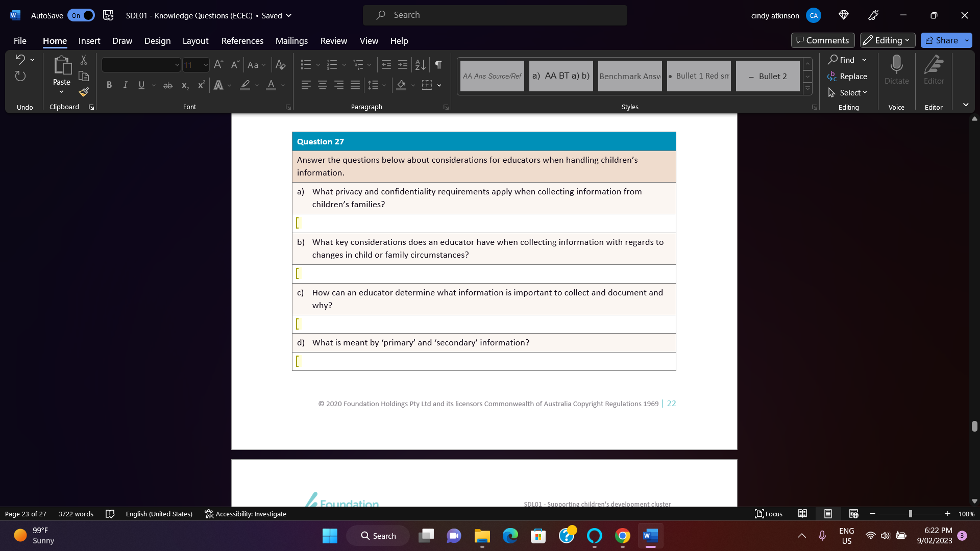Open the Comments panel
980x551 pixels.
tap(823, 40)
